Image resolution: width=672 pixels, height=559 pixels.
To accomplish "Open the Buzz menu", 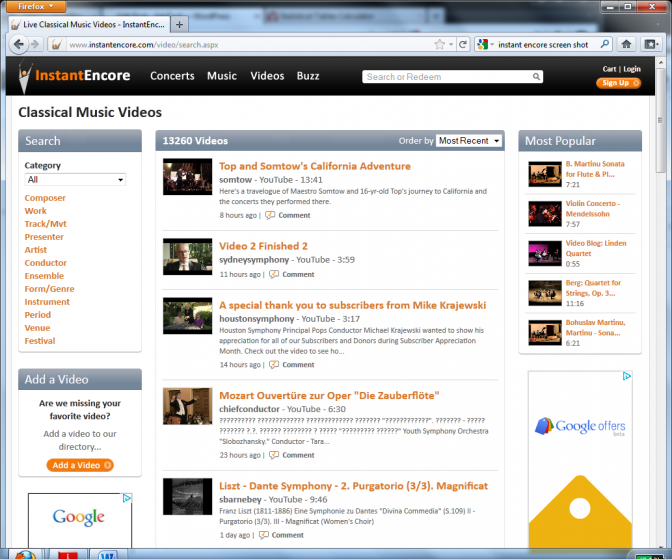I will [x=308, y=76].
